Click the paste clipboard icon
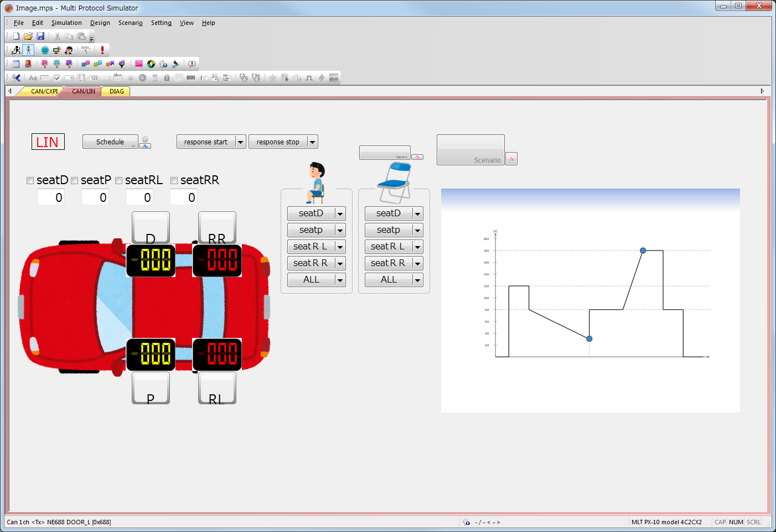Viewport: 776px width, 532px height. pos(81,36)
